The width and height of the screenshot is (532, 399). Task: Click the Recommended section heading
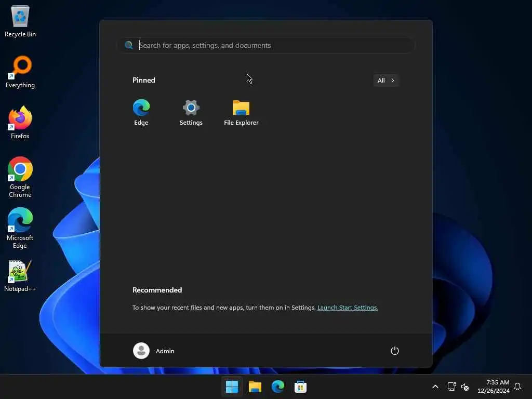click(157, 290)
